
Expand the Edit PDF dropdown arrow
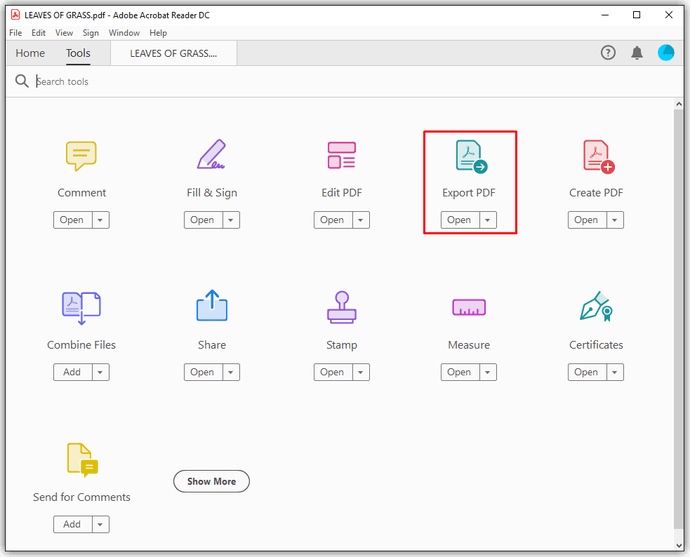[x=361, y=220]
